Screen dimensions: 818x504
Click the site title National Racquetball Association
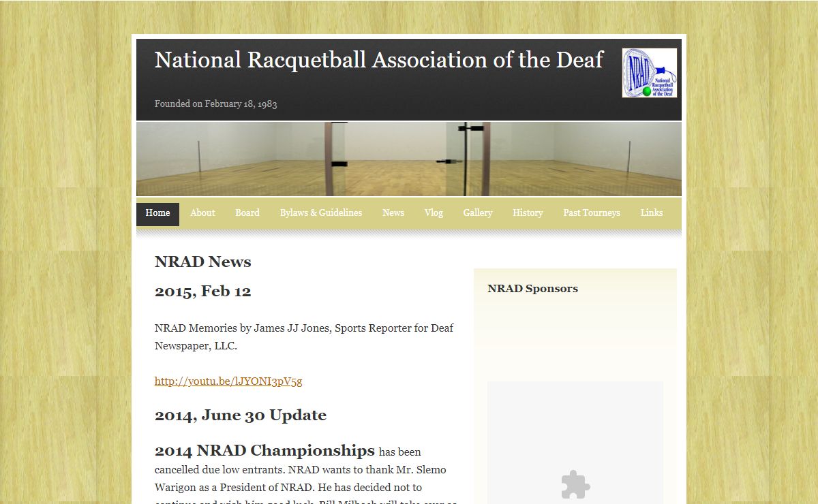tap(378, 60)
